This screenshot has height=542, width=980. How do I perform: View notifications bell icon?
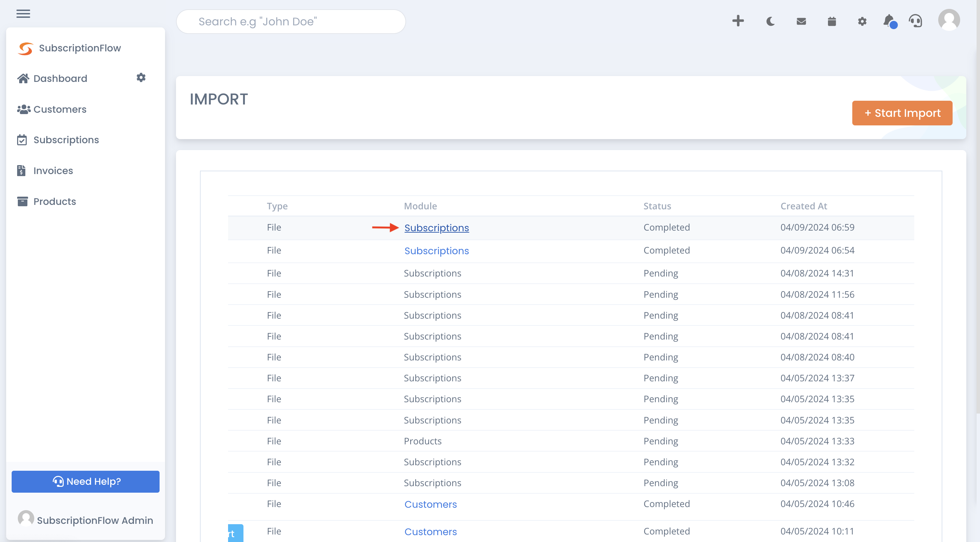(x=890, y=21)
